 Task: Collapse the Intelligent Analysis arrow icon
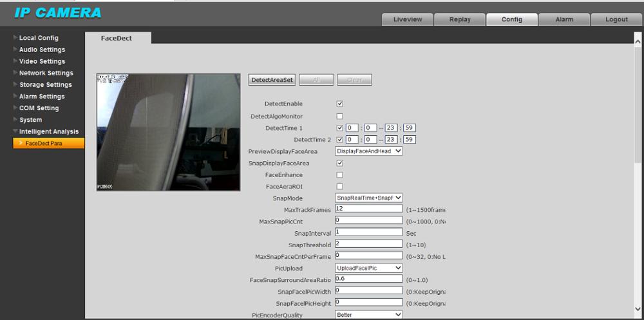click(15, 131)
